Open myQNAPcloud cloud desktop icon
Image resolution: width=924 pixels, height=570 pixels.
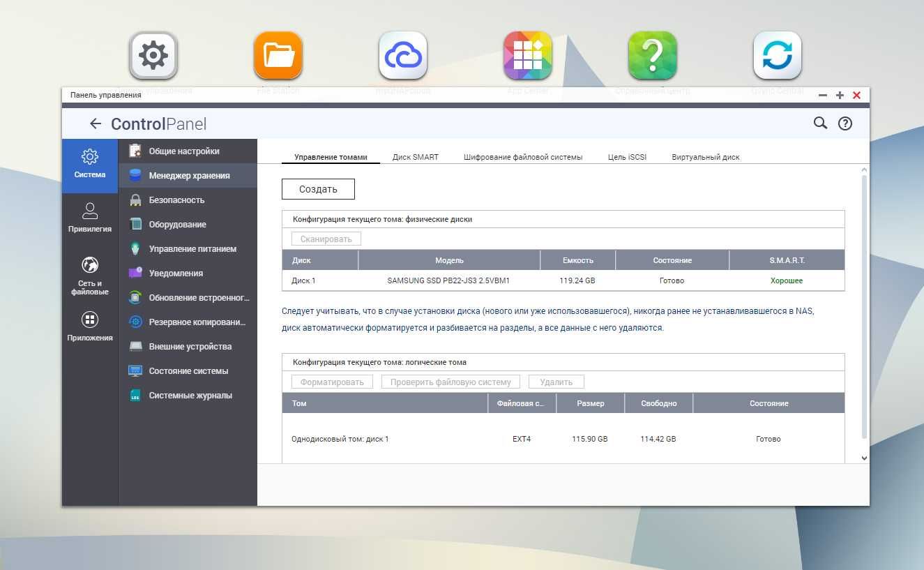(x=403, y=55)
